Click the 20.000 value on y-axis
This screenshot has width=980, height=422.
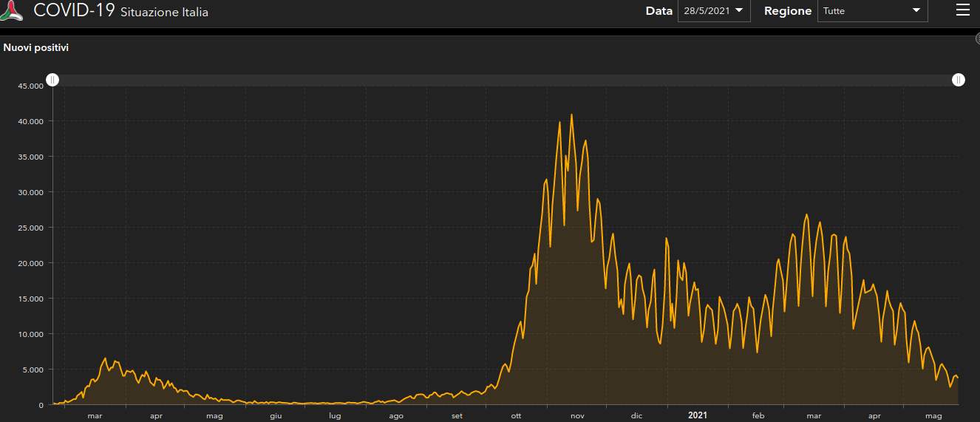(x=31, y=263)
